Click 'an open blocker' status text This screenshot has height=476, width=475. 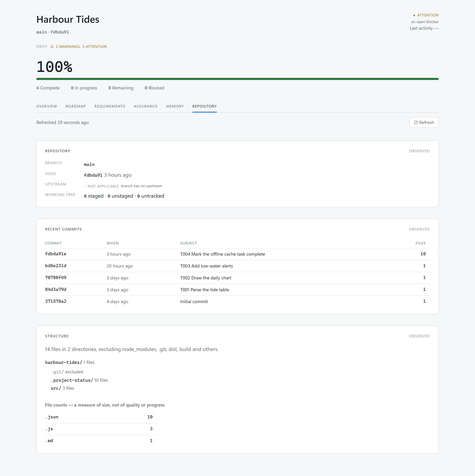click(425, 22)
